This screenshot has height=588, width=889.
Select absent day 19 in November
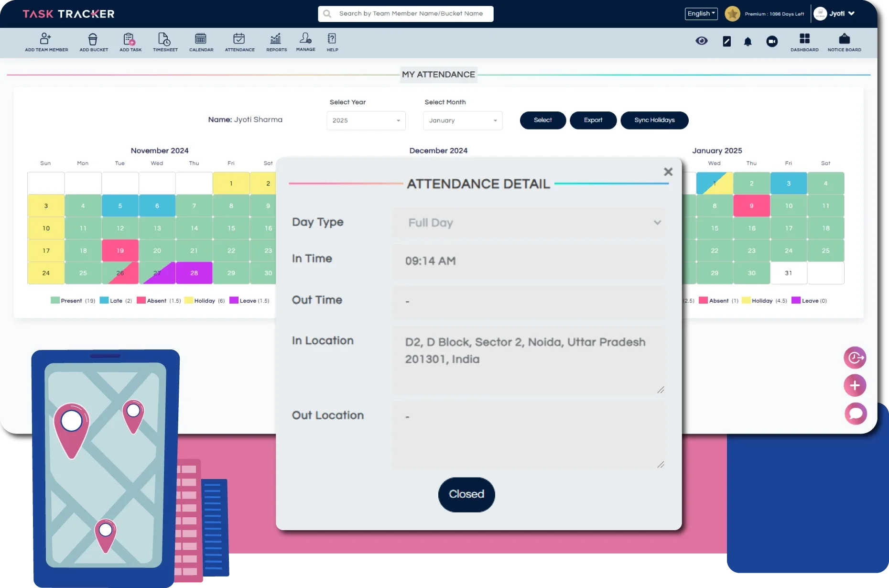point(120,250)
